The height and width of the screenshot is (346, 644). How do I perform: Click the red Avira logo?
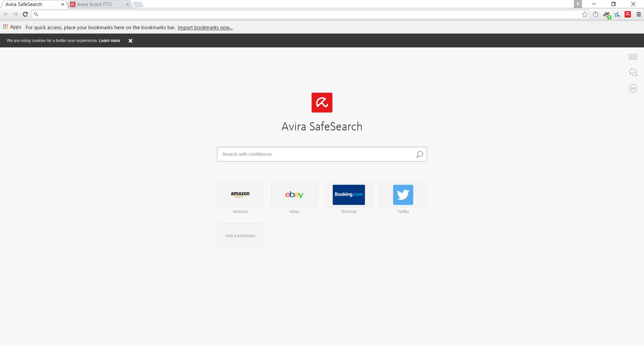click(322, 102)
